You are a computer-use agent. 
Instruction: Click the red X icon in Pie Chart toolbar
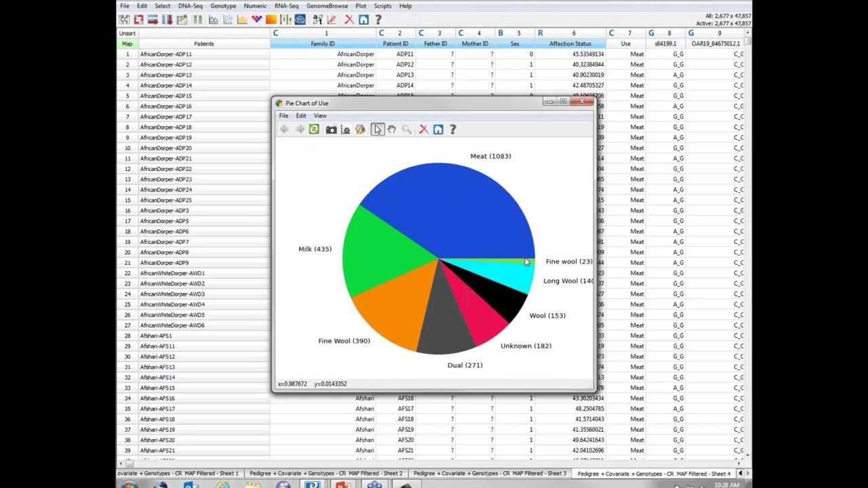[x=423, y=129]
